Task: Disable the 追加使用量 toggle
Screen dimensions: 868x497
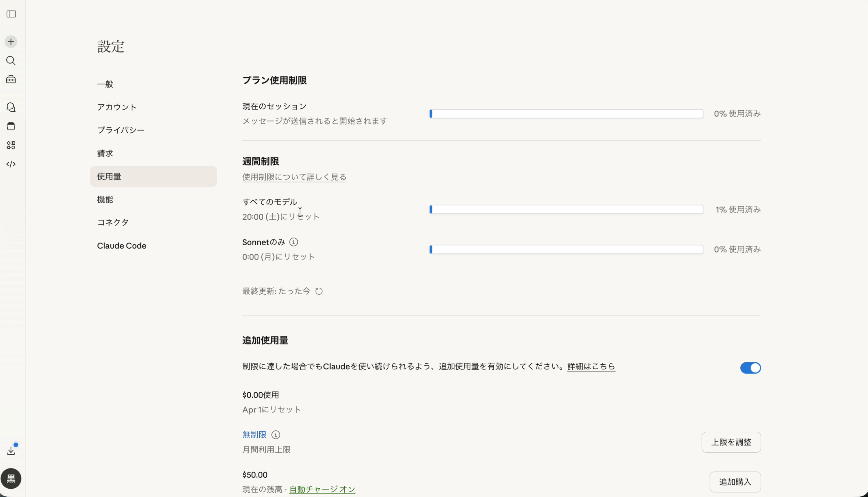Action: 750,368
